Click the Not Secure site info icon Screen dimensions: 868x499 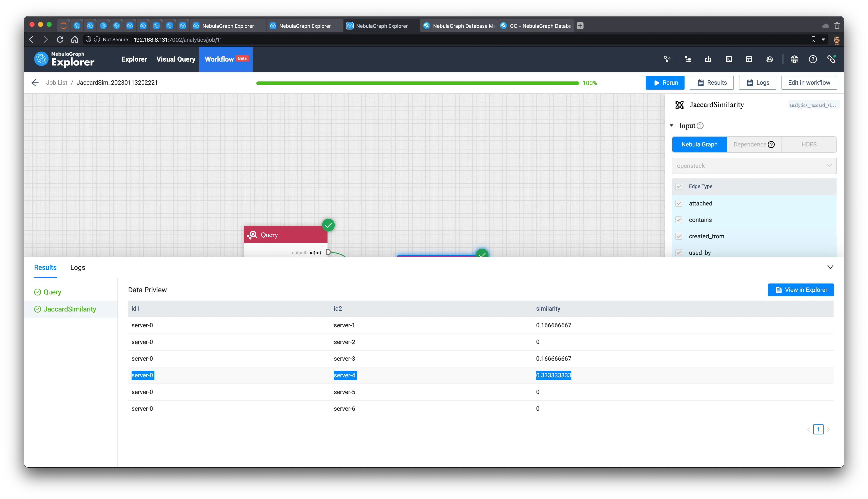[x=97, y=40]
